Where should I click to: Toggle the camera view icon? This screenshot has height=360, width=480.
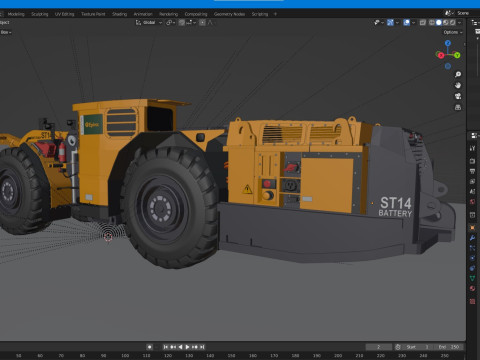point(458,96)
